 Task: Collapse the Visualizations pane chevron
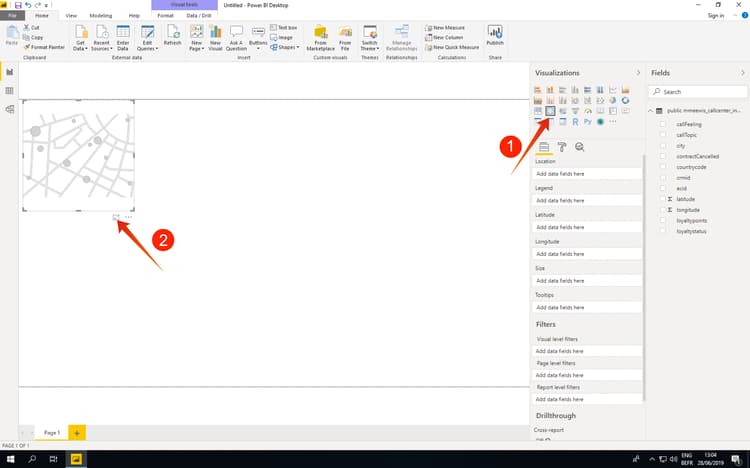coord(638,73)
